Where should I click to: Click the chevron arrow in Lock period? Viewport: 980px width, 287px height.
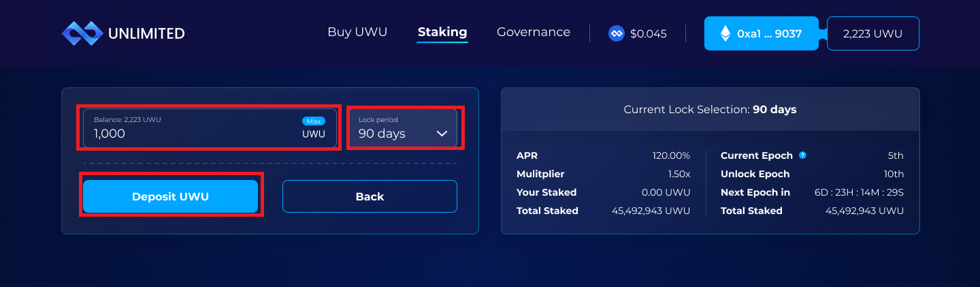point(442,134)
